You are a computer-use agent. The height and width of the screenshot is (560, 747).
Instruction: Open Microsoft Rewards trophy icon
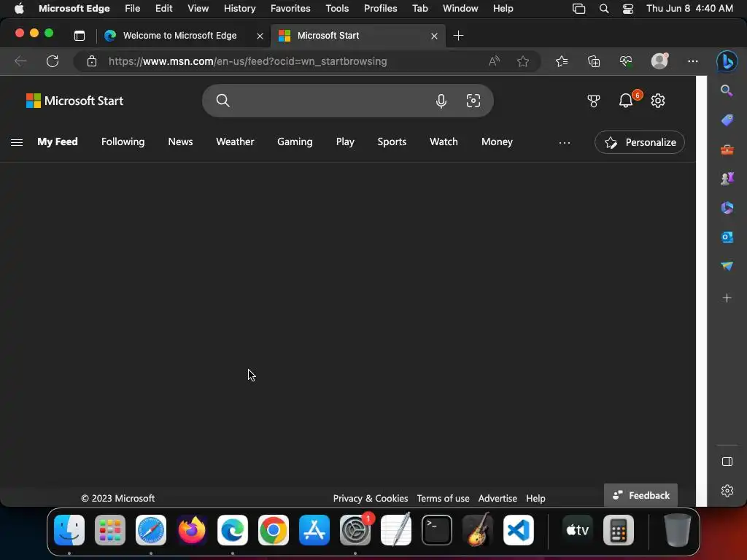pos(594,101)
